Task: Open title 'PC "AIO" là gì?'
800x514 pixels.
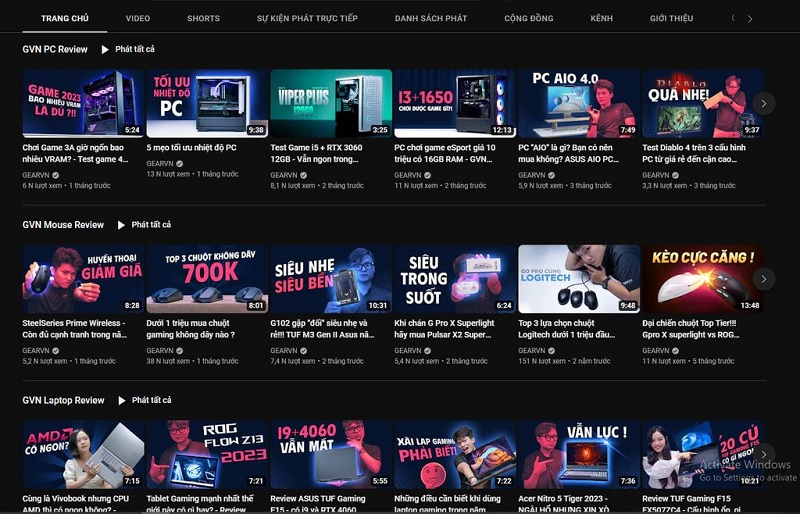Action: coord(568,153)
